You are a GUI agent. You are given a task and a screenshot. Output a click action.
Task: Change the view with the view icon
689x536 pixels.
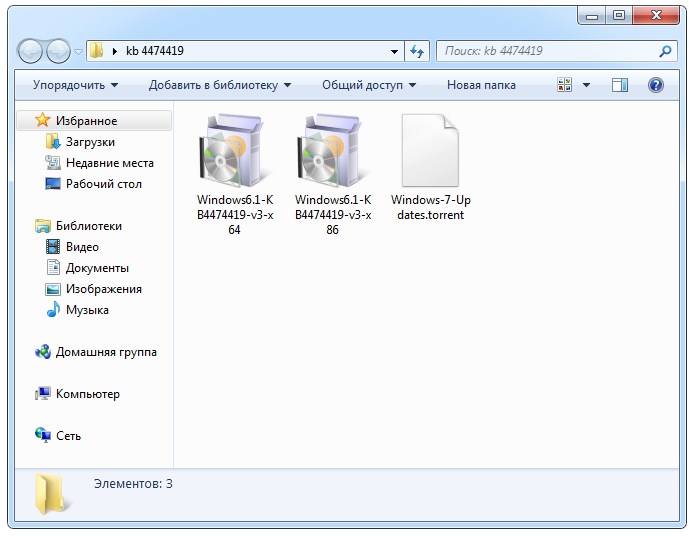click(x=565, y=84)
